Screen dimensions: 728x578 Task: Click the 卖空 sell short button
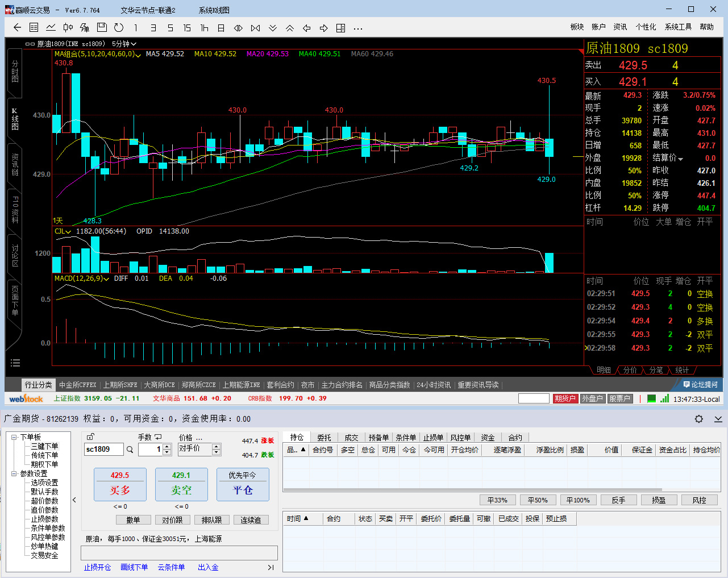[181, 484]
